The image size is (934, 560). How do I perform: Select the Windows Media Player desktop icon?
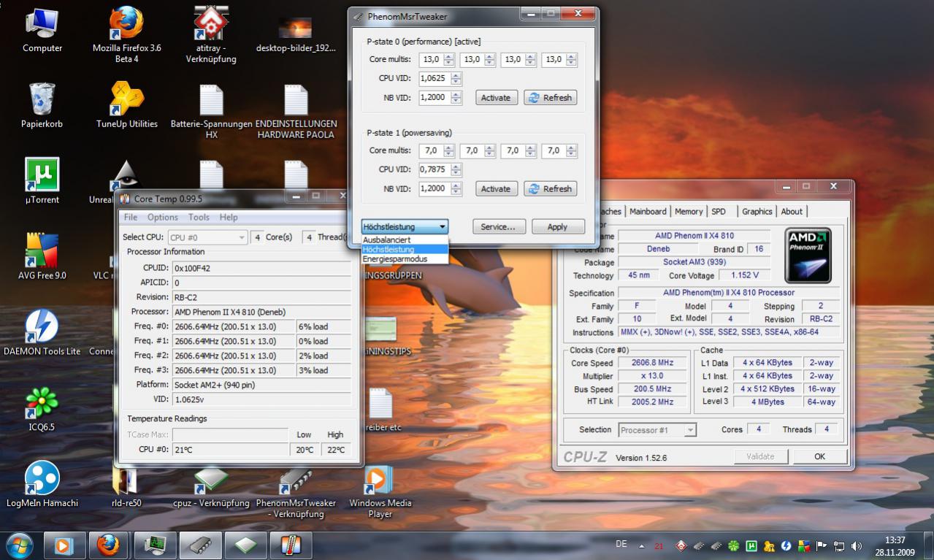click(x=380, y=491)
